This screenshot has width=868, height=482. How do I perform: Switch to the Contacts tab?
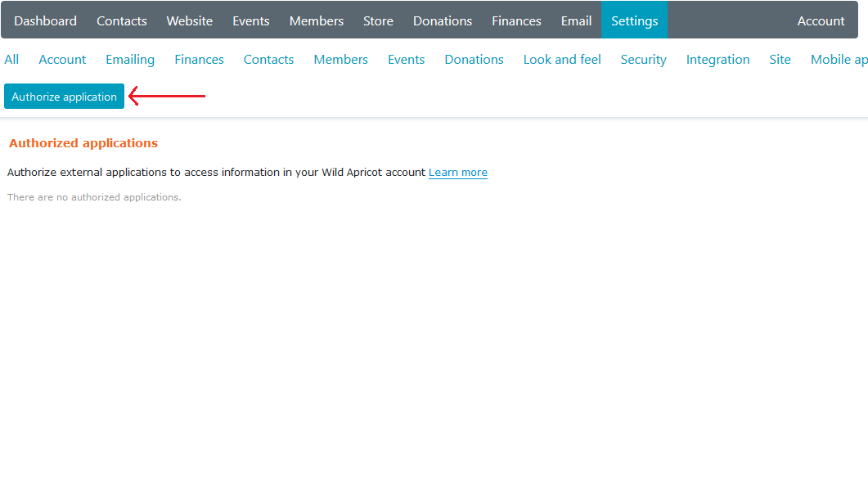coord(121,20)
